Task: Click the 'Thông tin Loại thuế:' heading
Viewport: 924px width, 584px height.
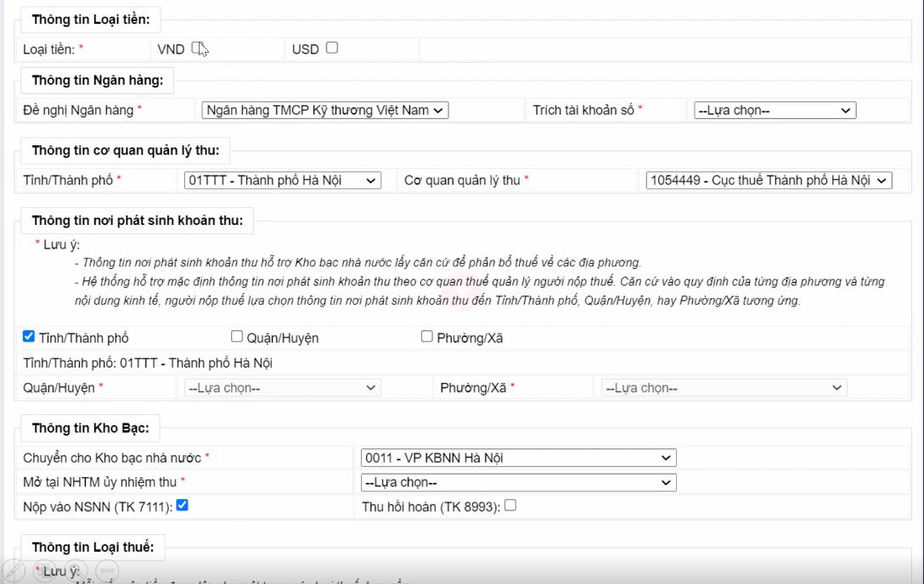Action: click(x=93, y=547)
